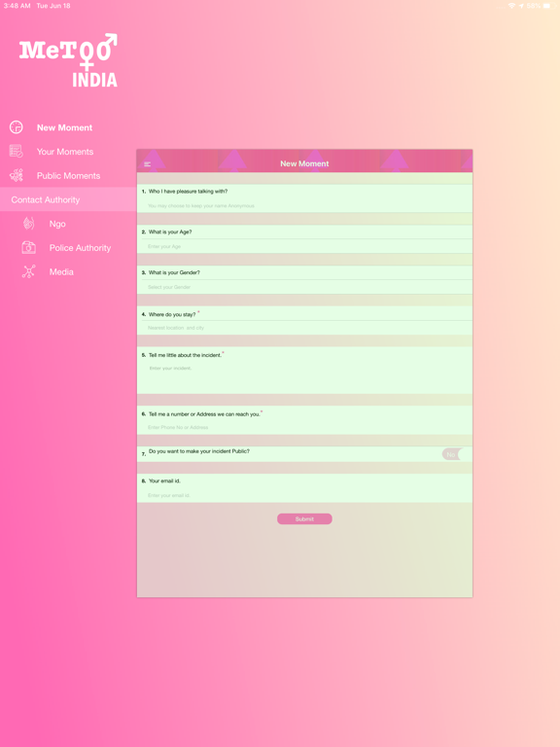The width and height of the screenshot is (560, 747).
Task: Tap the time 3:48 AM in status bar
Action: tap(17, 6)
